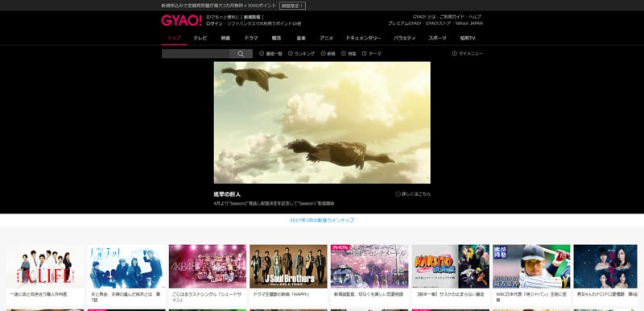
Task: Click the circle icon beside ランキング
Action: 291,53
